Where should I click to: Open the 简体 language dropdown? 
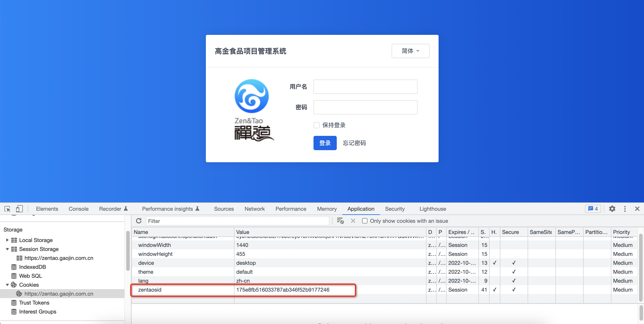click(x=410, y=51)
